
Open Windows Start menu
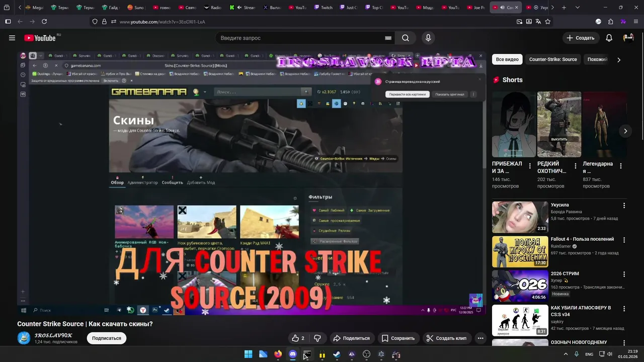[x=248, y=354]
